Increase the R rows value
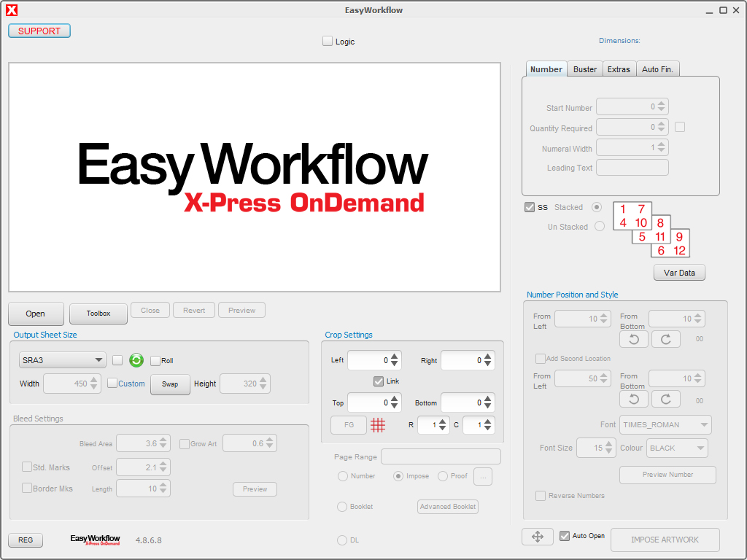The width and height of the screenshot is (747, 560). (x=443, y=421)
